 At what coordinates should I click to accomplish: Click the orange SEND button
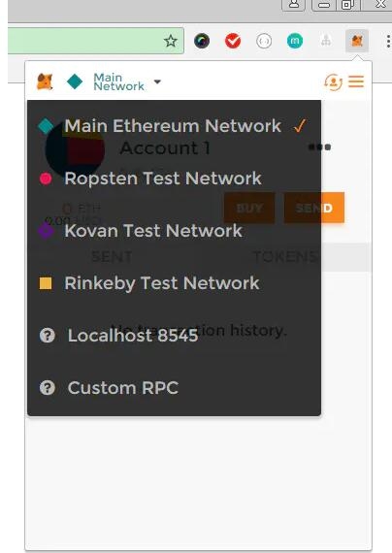pyautogui.click(x=314, y=208)
